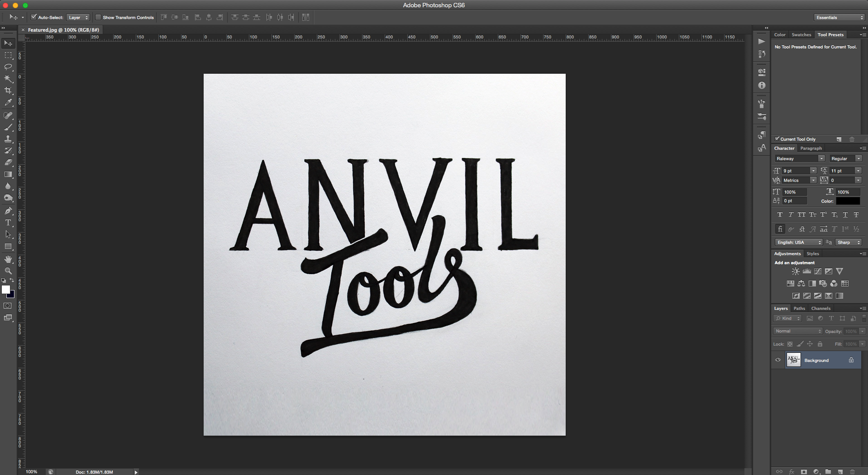Select the History Brush tool
Screen dimensions: 868x475
(8, 151)
